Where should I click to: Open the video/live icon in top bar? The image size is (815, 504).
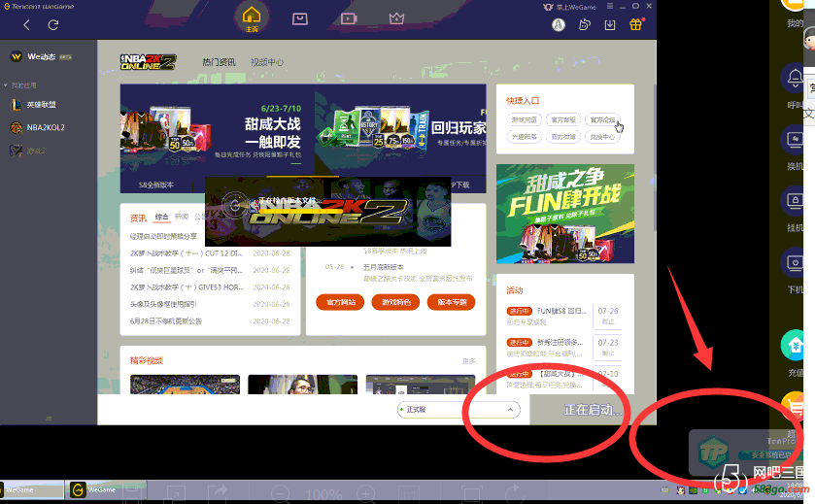(x=349, y=18)
